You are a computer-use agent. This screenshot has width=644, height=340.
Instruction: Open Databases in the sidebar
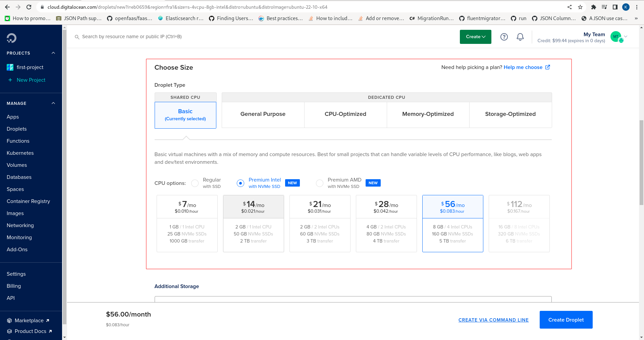[19, 177]
